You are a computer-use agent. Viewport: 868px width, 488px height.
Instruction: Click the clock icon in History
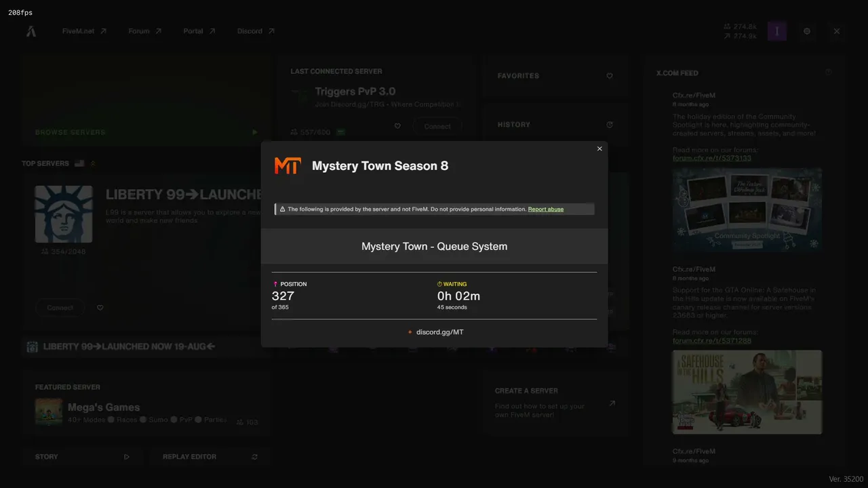click(610, 125)
